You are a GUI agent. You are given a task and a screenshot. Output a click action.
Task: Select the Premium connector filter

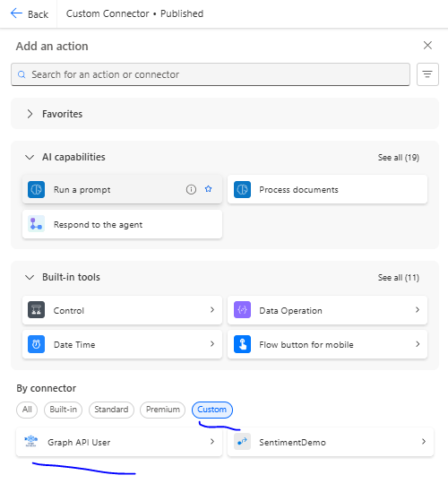(x=162, y=410)
